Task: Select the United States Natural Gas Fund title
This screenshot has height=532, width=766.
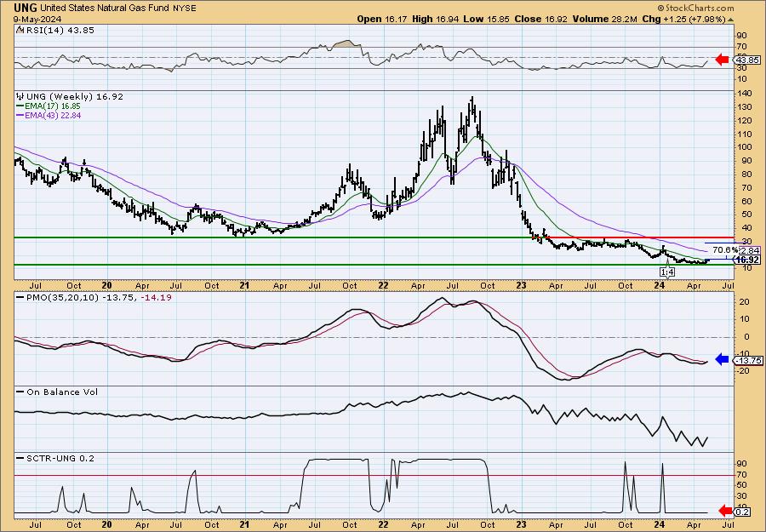Action: pos(105,8)
